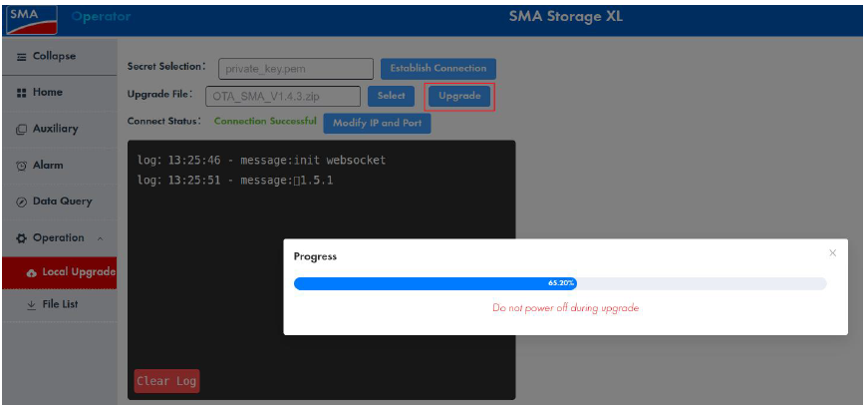Click Modify IP and Port button
868x405 pixels.
click(x=377, y=123)
